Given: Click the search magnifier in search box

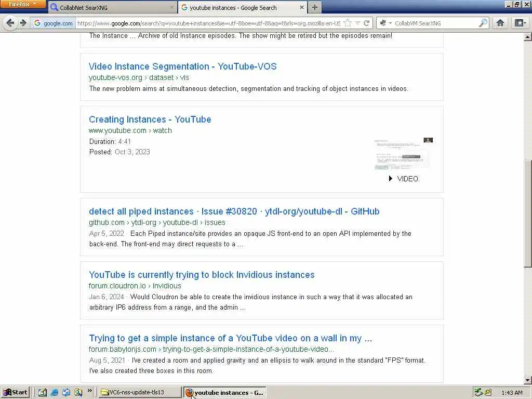Looking at the screenshot, I should pyautogui.click(x=483, y=23).
